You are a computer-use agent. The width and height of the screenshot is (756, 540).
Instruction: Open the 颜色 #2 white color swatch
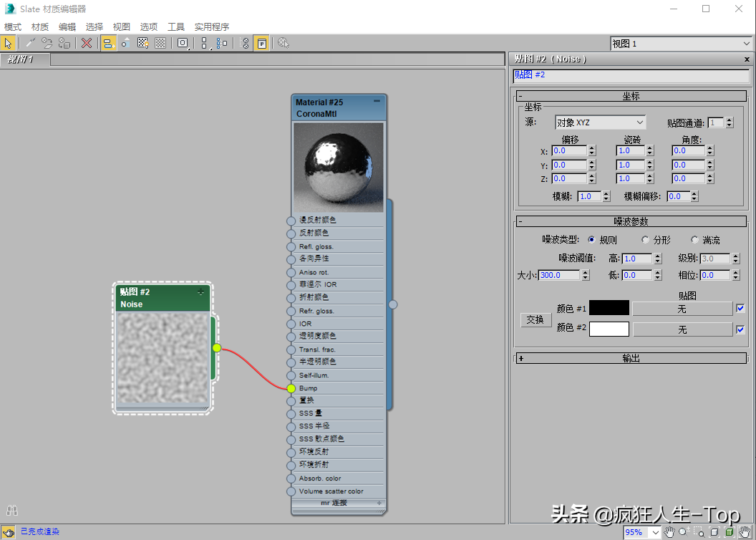609,329
